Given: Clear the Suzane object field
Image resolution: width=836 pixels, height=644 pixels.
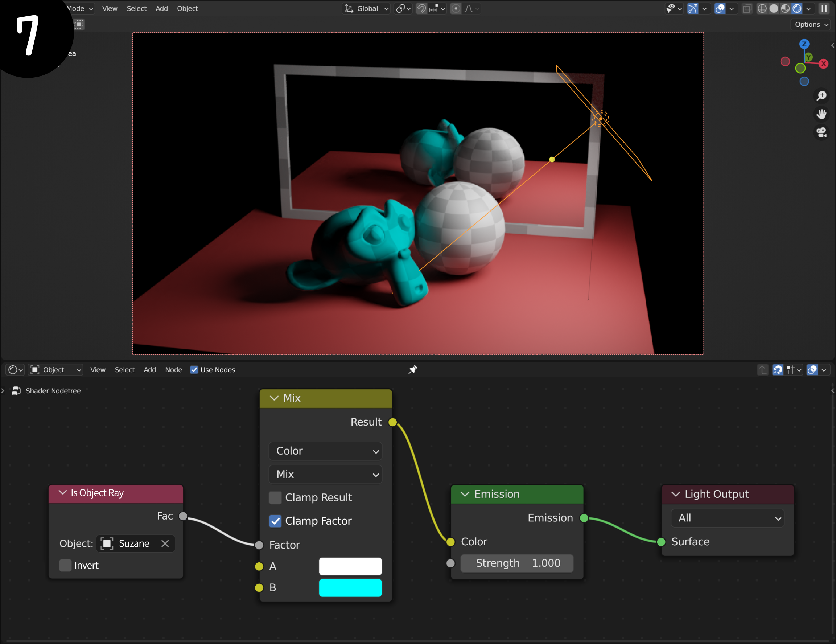Looking at the screenshot, I should coord(165,543).
